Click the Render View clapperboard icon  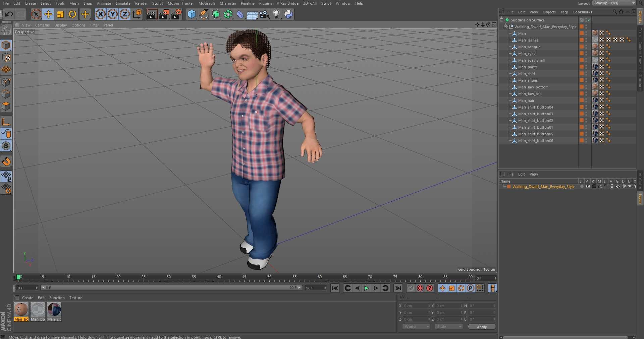click(152, 14)
